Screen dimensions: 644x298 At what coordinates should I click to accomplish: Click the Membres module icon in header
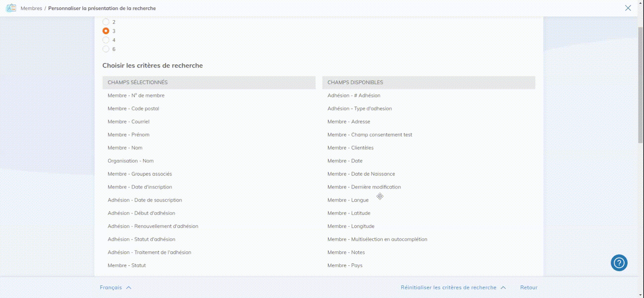tap(11, 8)
